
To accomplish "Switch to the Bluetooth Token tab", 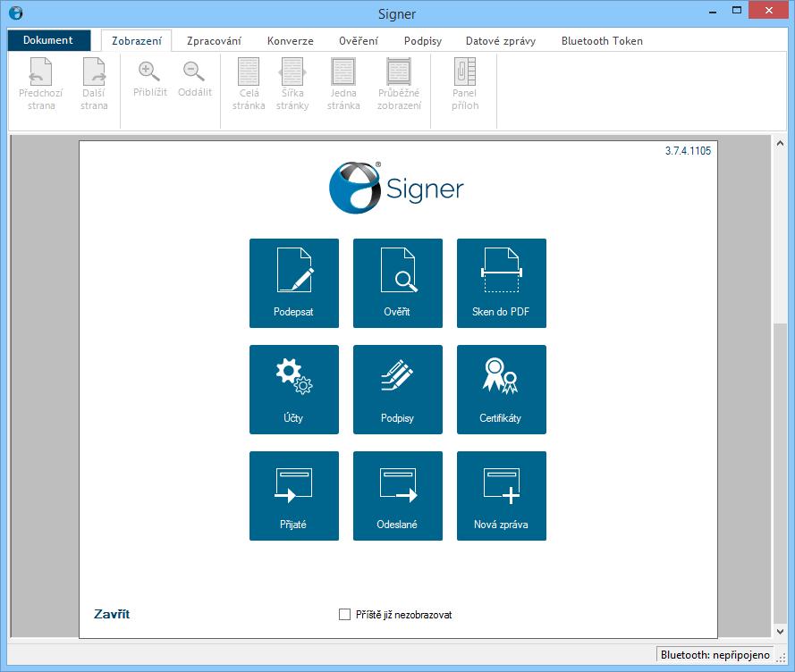I will (x=602, y=40).
